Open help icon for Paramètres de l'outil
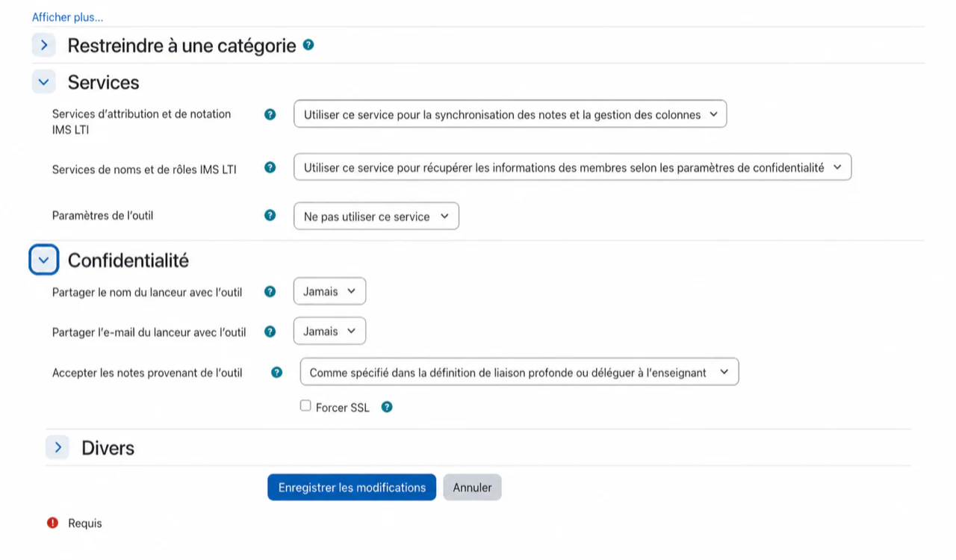Screen dimensions: 956x560 click(270, 215)
